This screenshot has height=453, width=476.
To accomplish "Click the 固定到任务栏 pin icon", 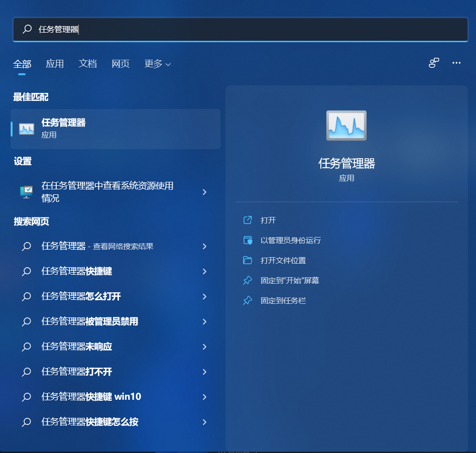I will [x=248, y=300].
